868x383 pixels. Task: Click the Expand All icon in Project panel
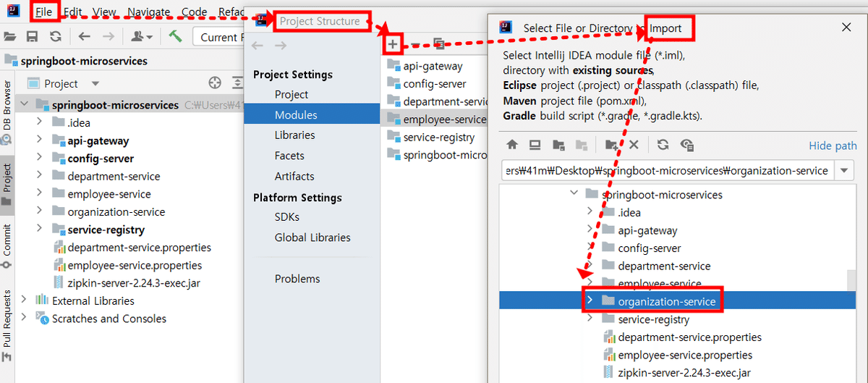click(x=237, y=83)
